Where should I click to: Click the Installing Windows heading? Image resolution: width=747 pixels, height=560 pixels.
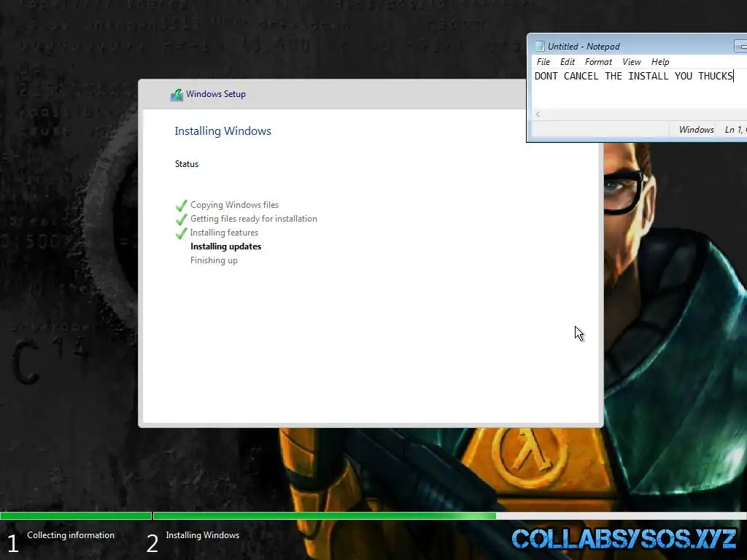(x=222, y=131)
